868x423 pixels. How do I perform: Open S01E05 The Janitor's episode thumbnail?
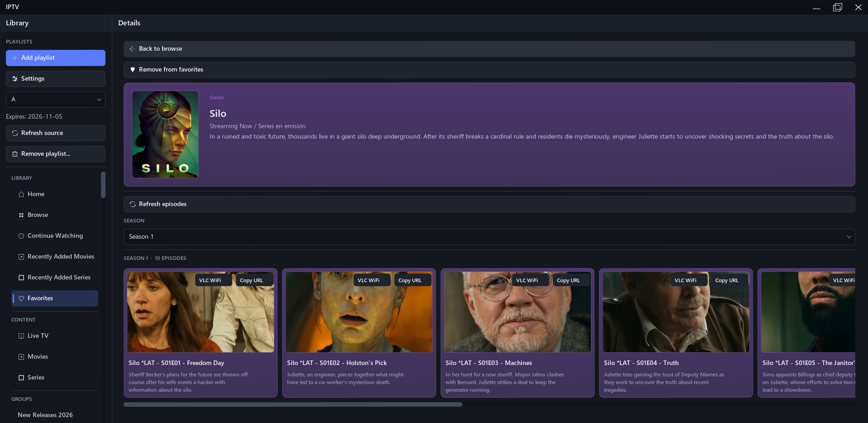click(x=808, y=312)
